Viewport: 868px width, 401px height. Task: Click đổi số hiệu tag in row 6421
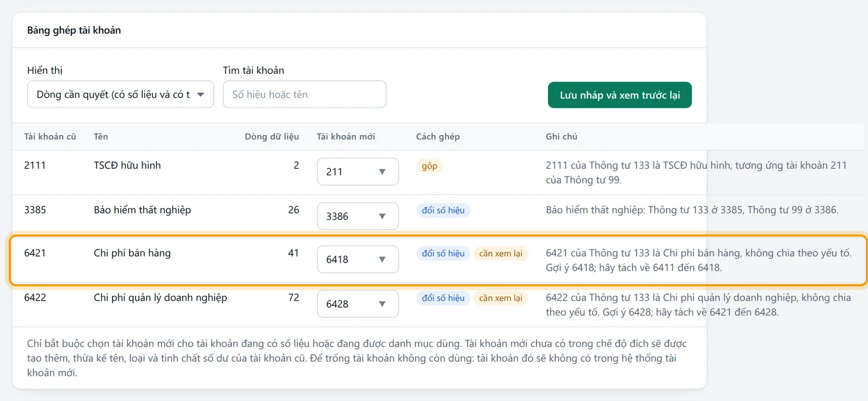tap(443, 253)
